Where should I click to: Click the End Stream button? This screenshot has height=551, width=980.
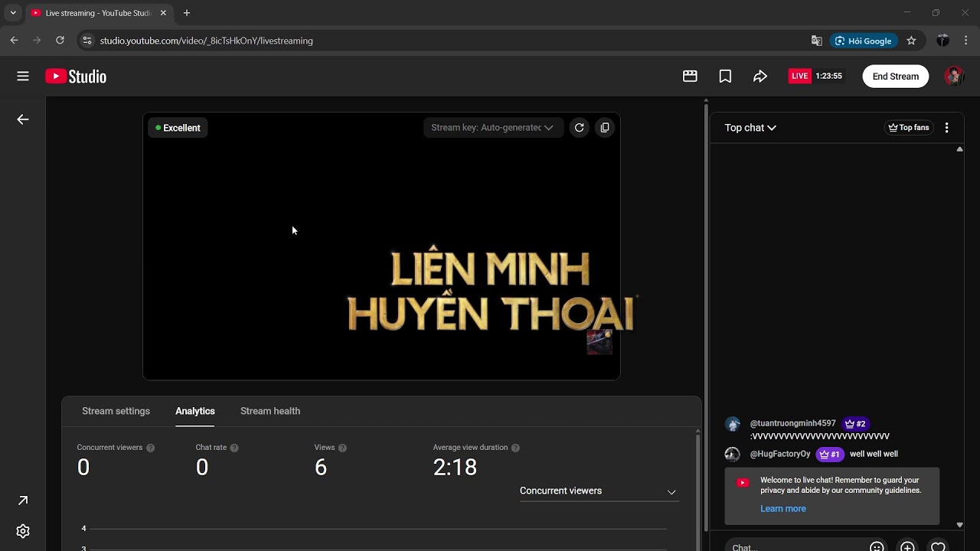coord(895,76)
